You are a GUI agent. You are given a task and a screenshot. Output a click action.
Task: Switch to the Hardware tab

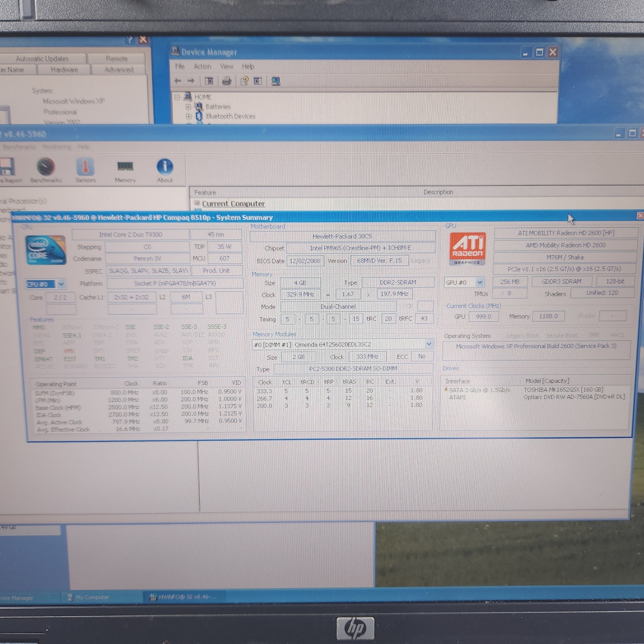coord(64,70)
